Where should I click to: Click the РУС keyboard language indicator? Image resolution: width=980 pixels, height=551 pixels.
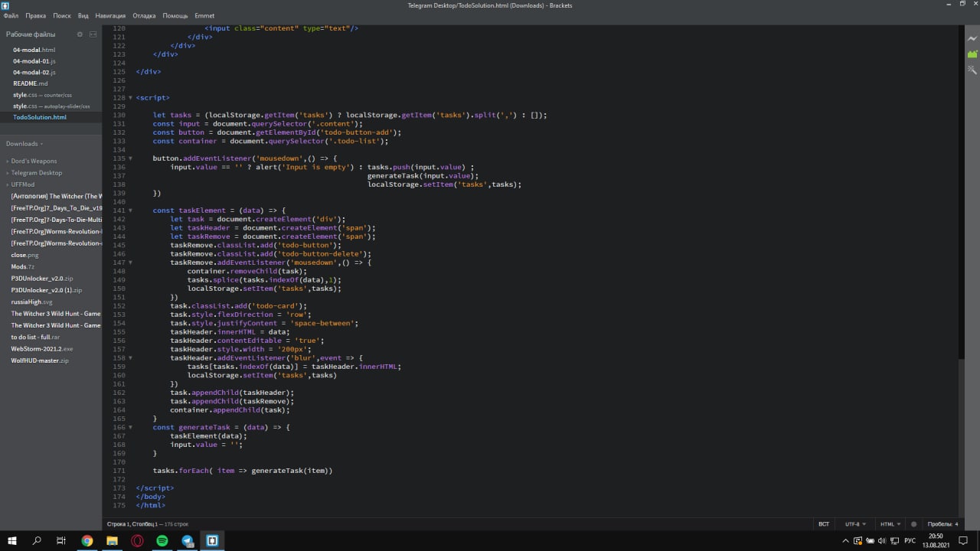(x=910, y=541)
